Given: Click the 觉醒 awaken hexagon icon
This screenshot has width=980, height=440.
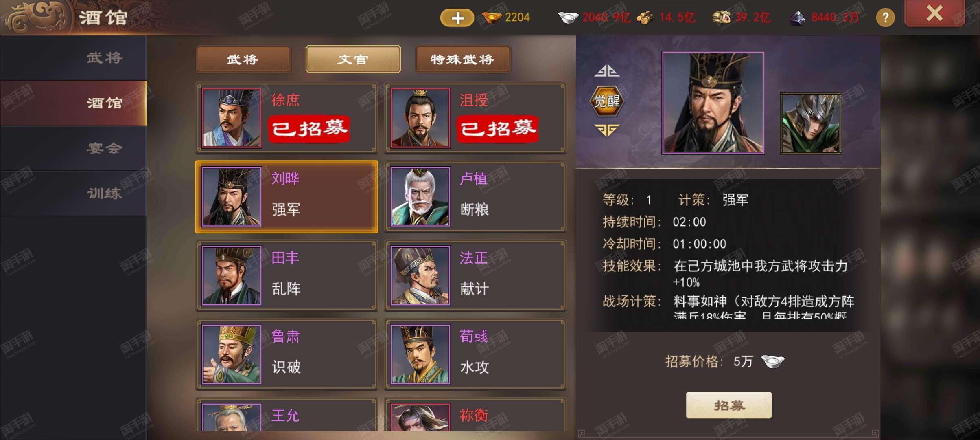Looking at the screenshot, I should [x=607, y=101].
